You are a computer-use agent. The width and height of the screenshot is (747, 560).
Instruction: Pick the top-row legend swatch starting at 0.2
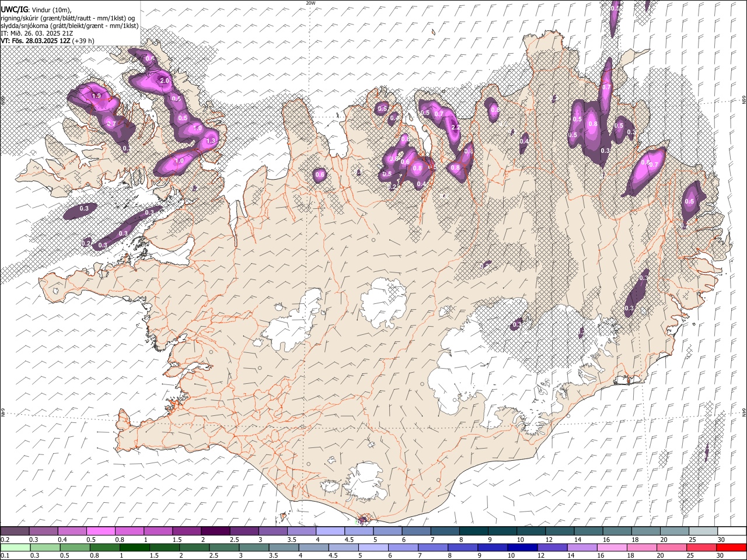click(x=15, y=531)
